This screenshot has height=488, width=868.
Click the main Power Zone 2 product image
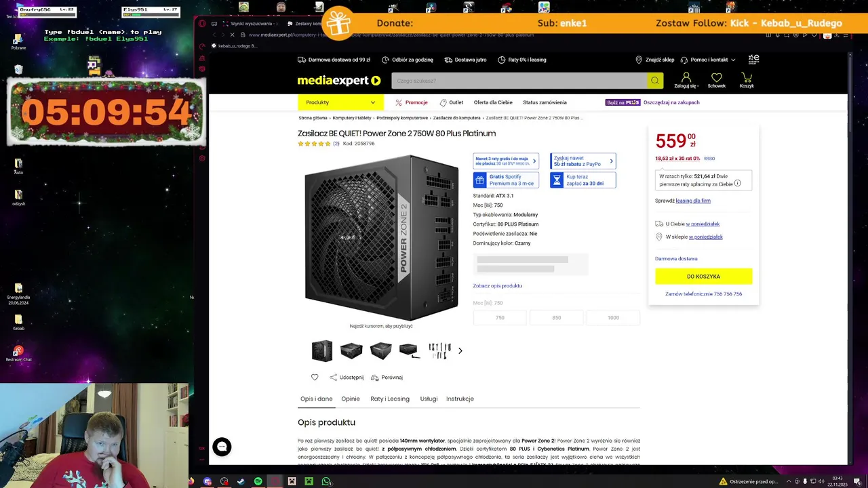coord(381,237)
